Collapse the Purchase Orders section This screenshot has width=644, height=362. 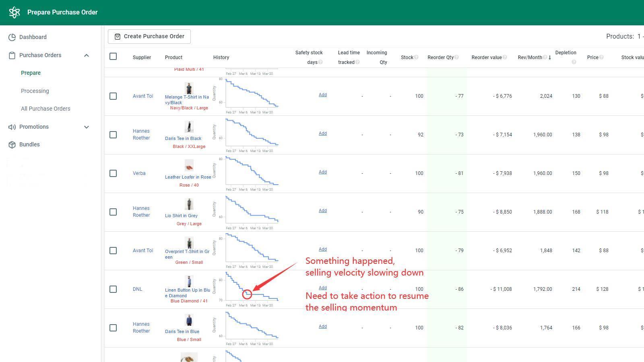click(x=87, y=55)
